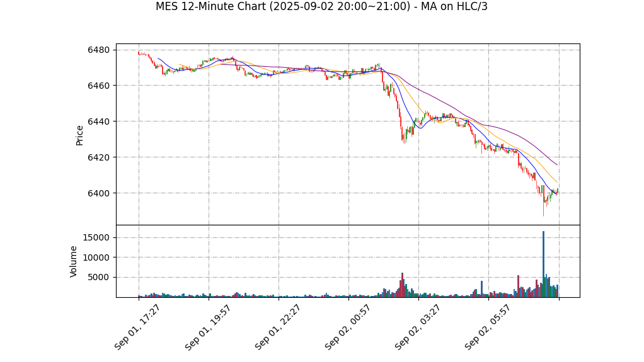Click the 6440 price axis label
The height and width of the screenshot is (362, 644).
click(x=99, y=122)
